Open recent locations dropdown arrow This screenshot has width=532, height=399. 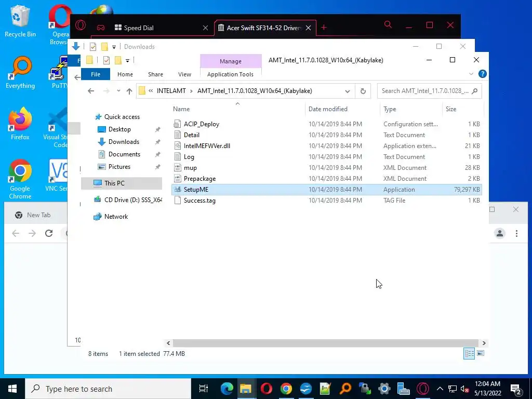pyautogui.click(x=118, y=91)
